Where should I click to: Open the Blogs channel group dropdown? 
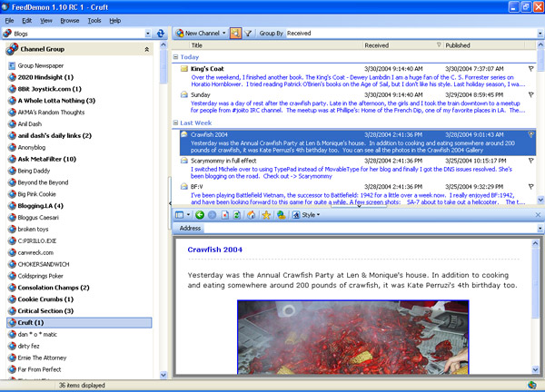(x=147, y=34)
